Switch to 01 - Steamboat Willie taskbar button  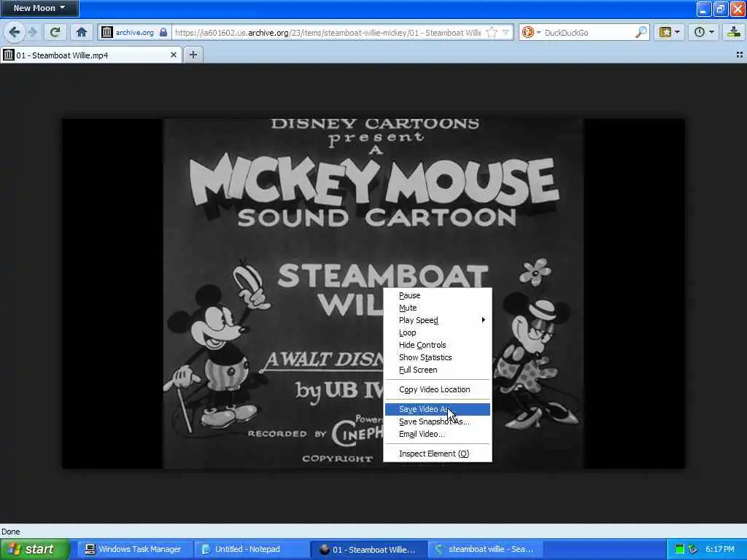(x=368, y=549)
